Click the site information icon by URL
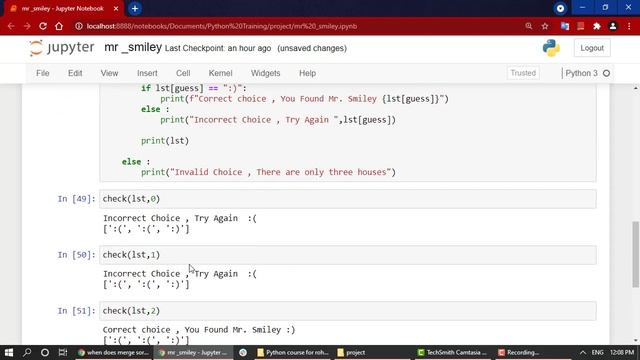 tap(78, 26)
